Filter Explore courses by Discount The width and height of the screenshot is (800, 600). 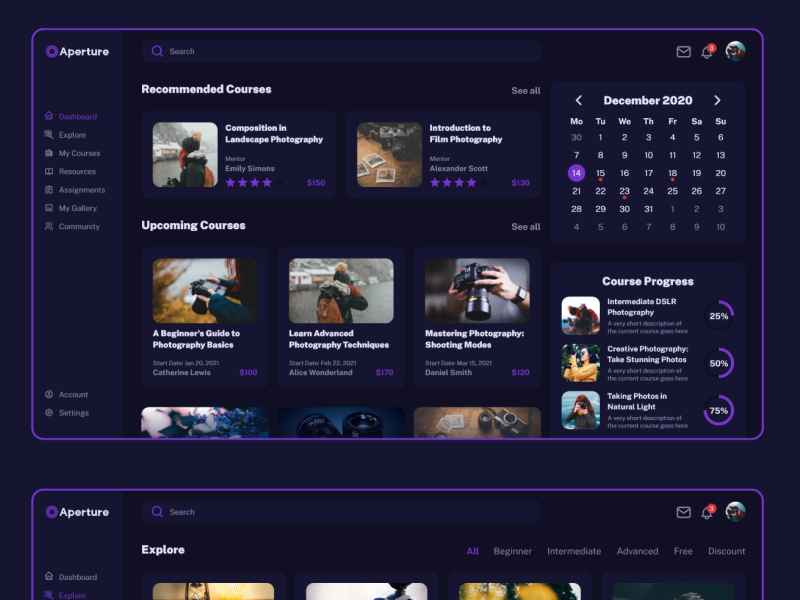click(727, 551)
